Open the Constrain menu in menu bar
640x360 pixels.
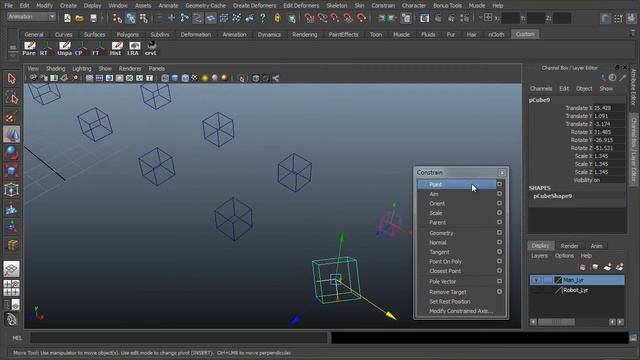[383, 6]
